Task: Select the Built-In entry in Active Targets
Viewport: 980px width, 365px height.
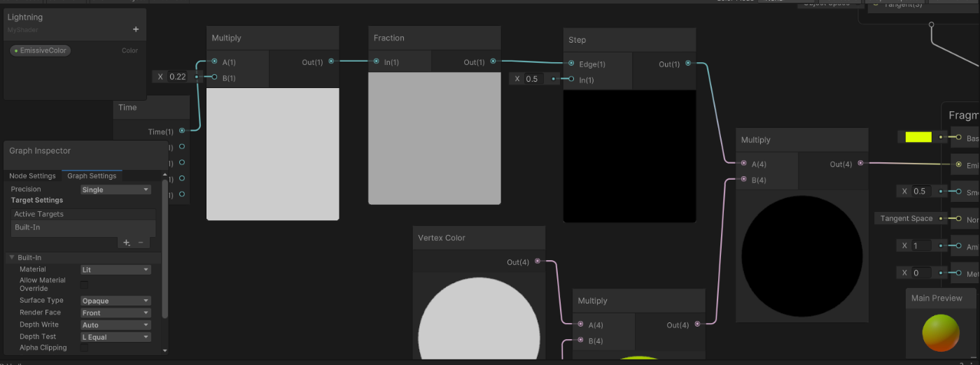Action: click(83, 228)
